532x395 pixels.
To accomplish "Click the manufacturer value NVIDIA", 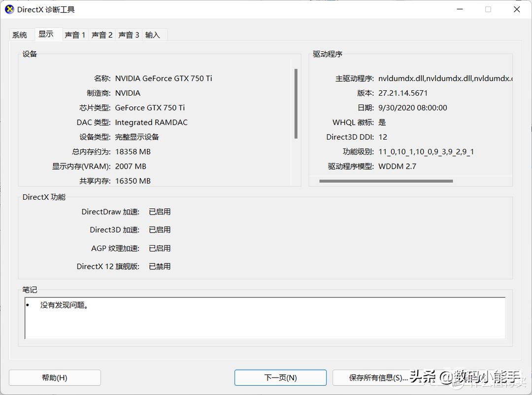I will (128, 93).
